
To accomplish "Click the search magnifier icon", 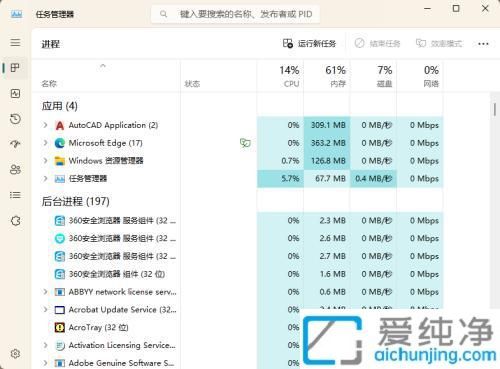I will click(163, 14).
